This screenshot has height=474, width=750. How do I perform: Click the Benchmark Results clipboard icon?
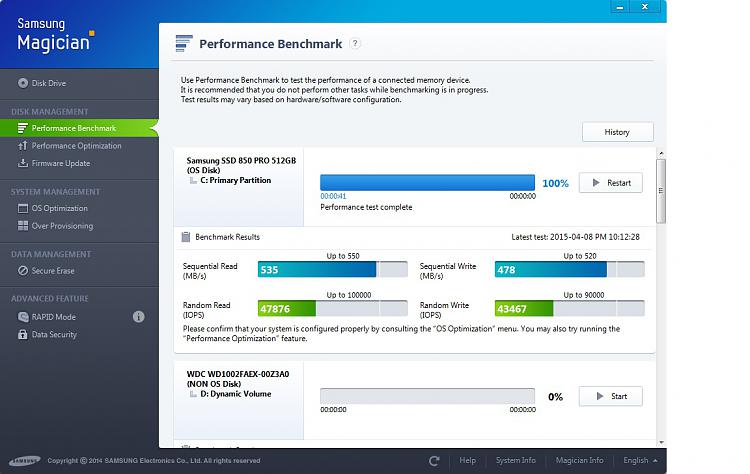coord(186,237)
